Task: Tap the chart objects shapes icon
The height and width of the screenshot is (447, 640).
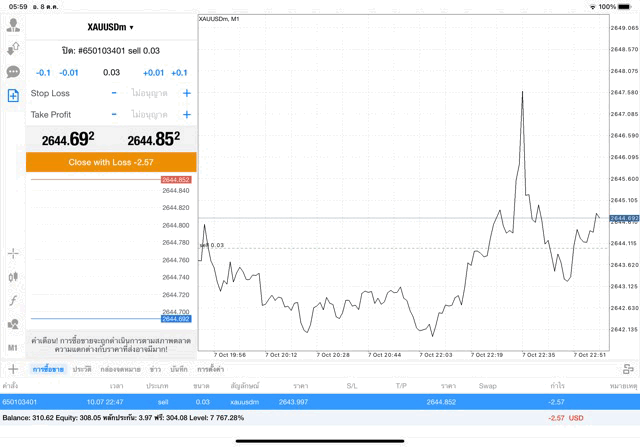Action: (x=13, y=324)
